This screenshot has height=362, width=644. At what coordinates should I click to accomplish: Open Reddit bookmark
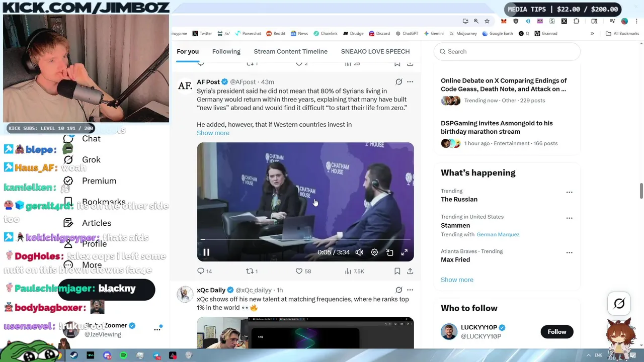(x=276, y=33)
